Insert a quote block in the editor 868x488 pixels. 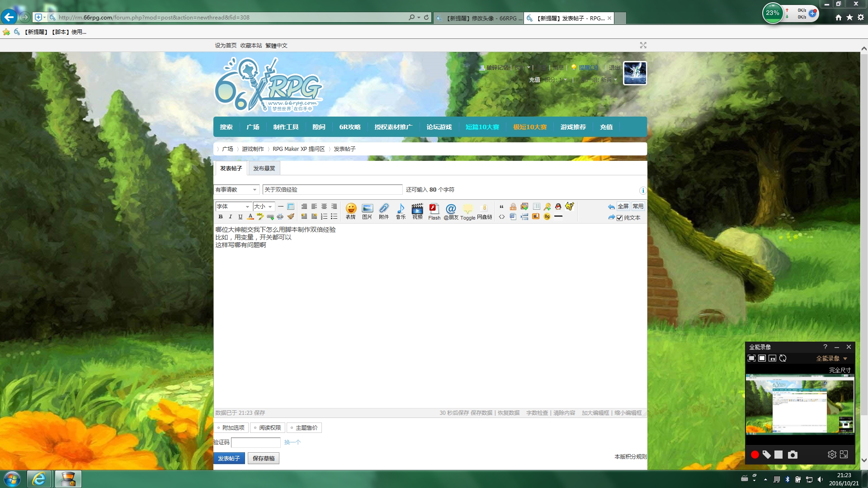point(502,206)
